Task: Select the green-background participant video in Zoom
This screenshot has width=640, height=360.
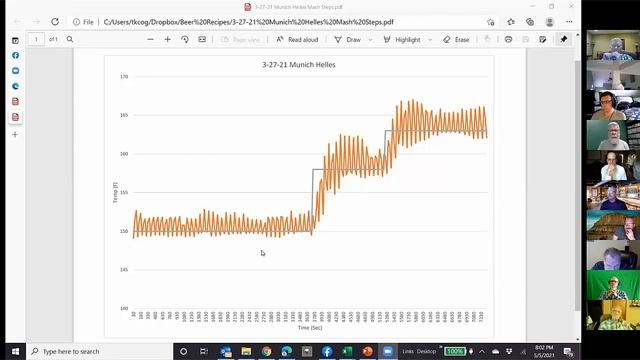Action: point(613,285)
